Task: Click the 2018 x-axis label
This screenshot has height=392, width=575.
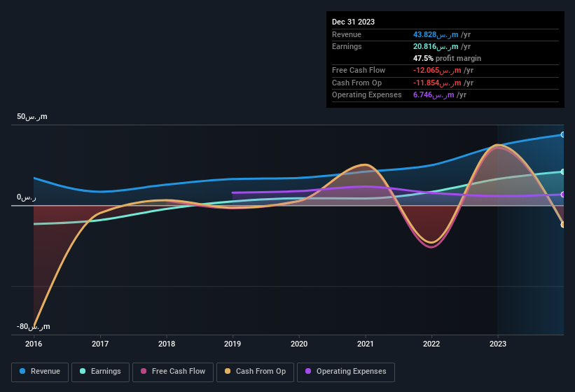Action: pos(167,344)
